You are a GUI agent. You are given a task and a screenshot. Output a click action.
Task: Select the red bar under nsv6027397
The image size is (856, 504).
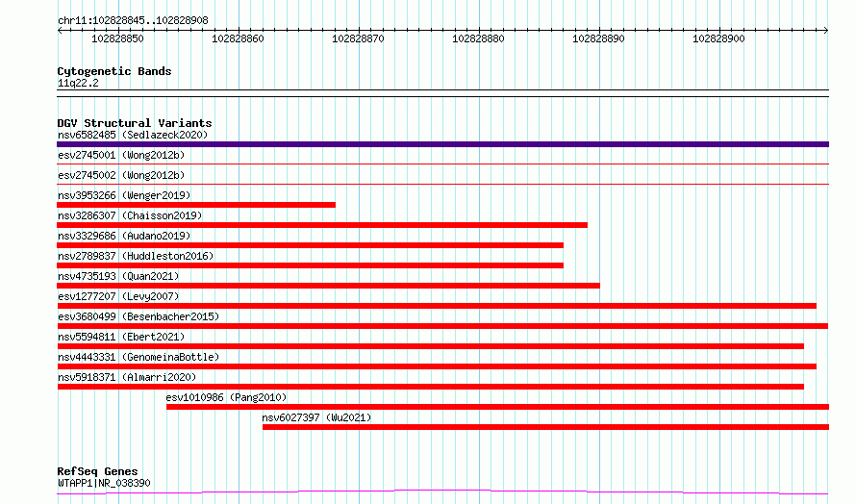click(546, 427)
